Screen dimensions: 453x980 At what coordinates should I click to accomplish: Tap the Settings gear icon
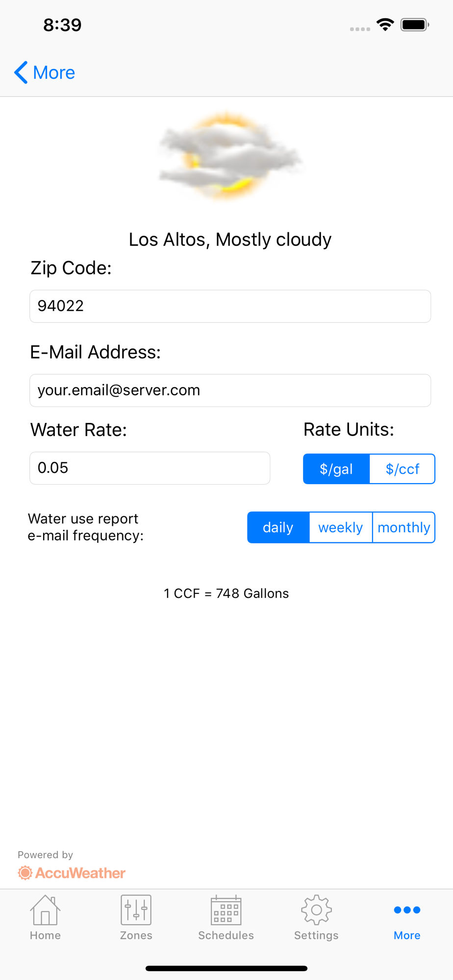pyautogui.click(x=316, y=910)
